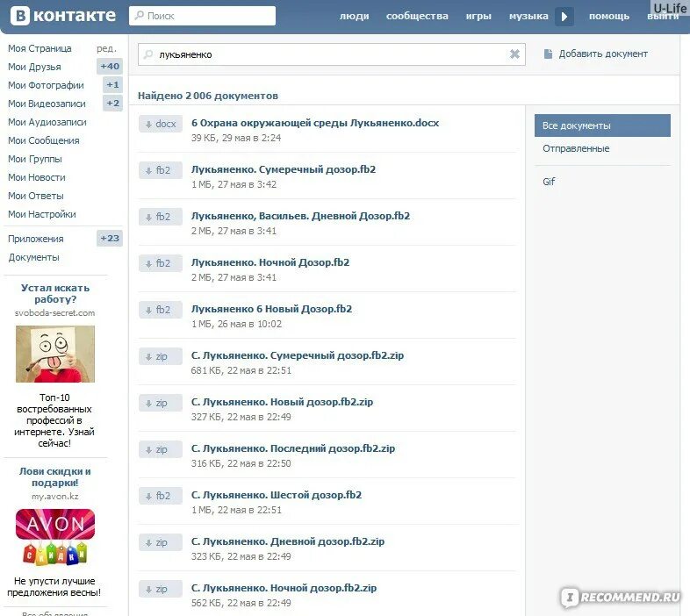Click ad title Устал искать работу?
The height and width of the screenshot is (616, 690).
tap(55, 293)
